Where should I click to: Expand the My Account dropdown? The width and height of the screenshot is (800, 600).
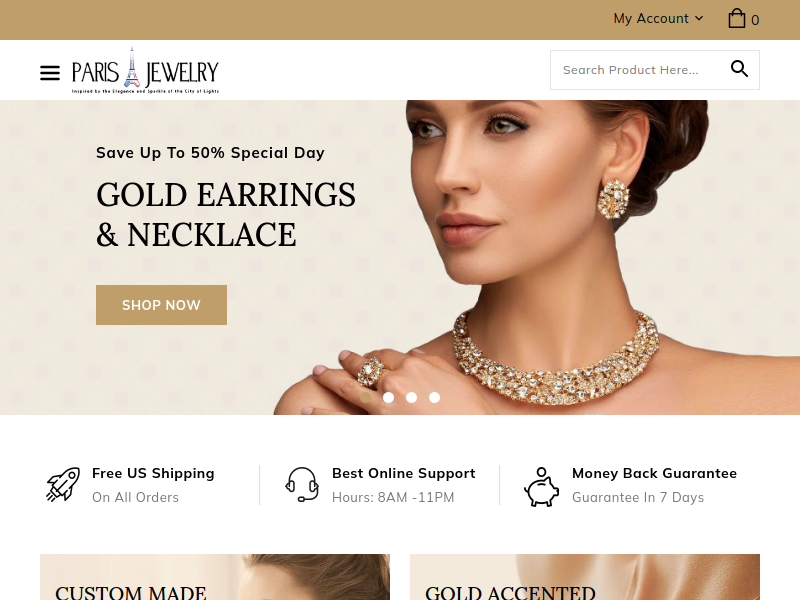658,18
